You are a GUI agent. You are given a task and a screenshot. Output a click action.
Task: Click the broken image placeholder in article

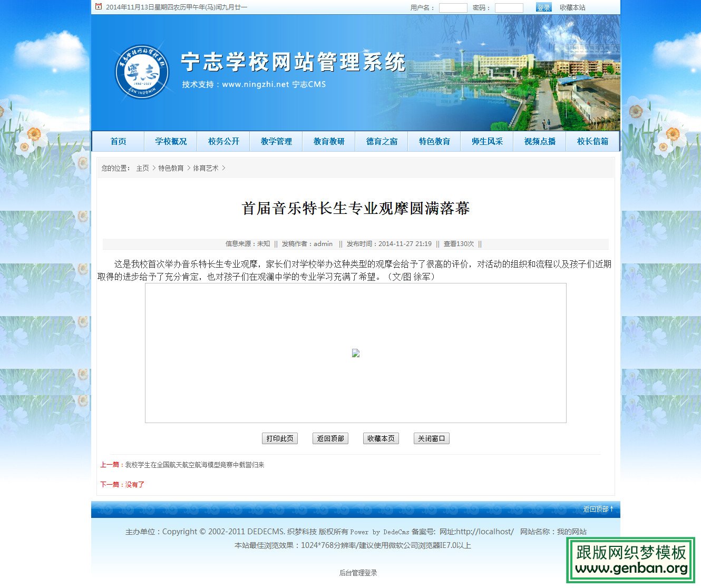356,353
